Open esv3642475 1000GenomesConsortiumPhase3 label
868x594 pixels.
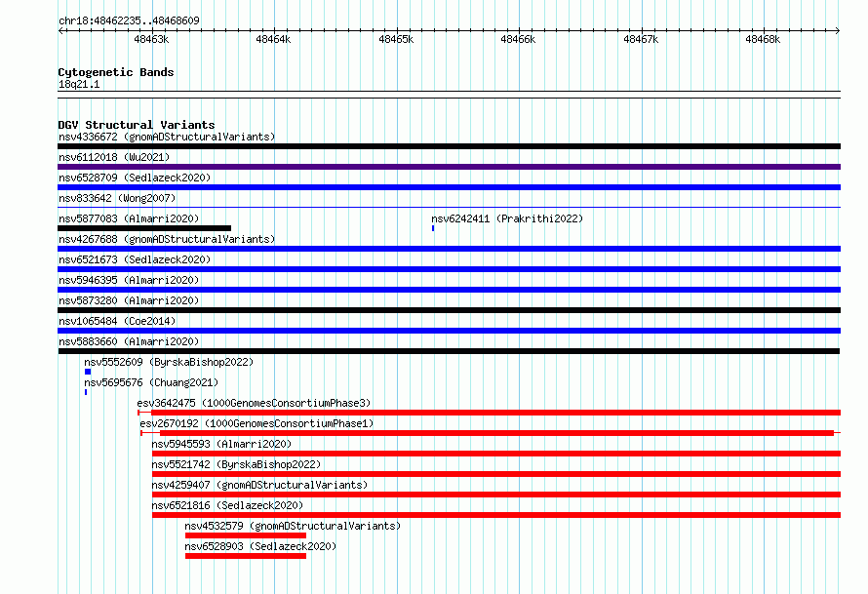point(254,403)
